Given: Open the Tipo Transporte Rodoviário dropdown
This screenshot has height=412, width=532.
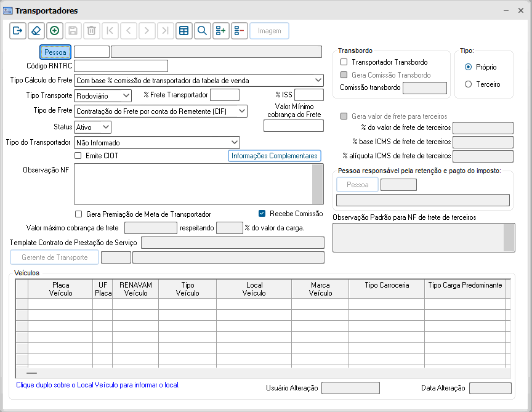Looking at the screenshot, I should pyautogui.click(x=103, y=95).
